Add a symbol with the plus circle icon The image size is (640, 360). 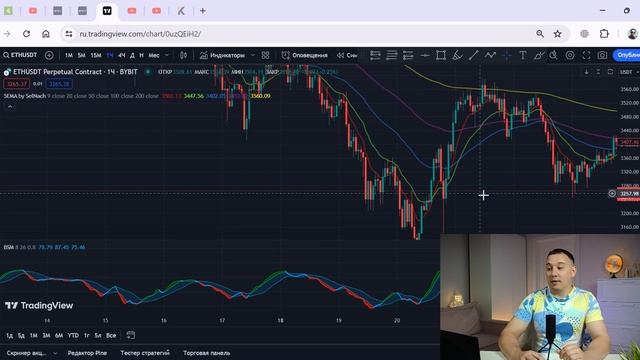click(49, 55)
